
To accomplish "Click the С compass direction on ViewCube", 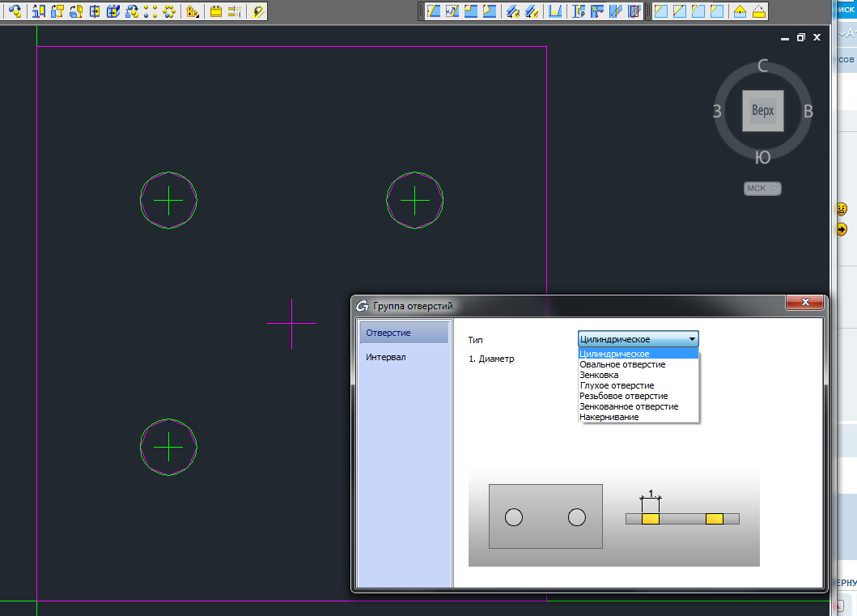I will (x=762, y=66).
